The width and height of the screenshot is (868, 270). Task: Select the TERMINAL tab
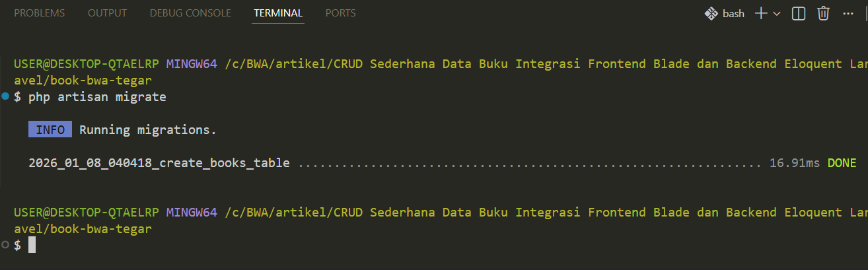coord(278,13)
